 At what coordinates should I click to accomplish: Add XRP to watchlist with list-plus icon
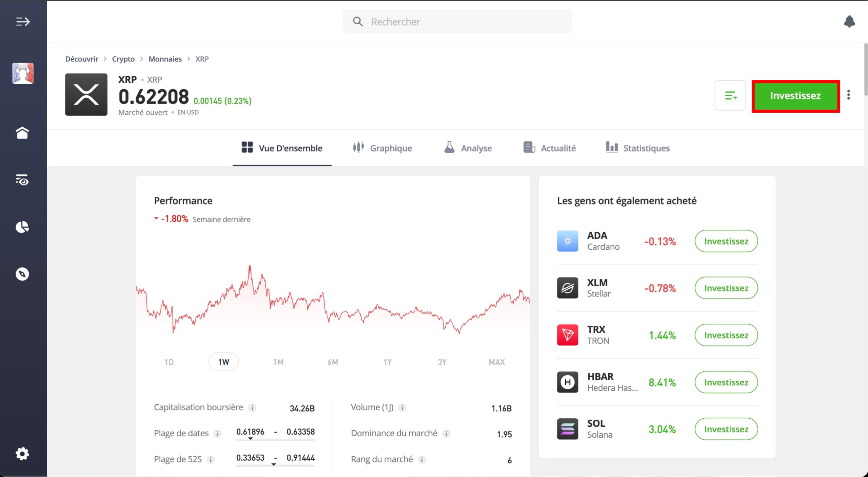coord(730,95)
